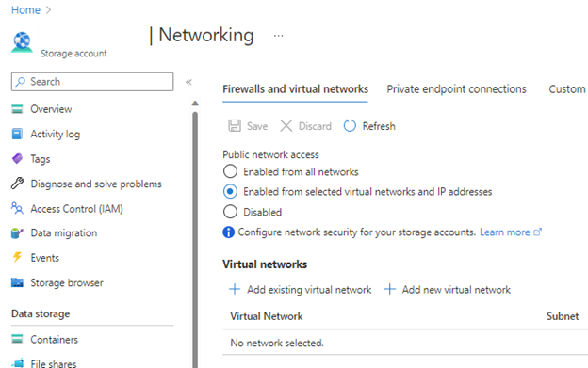The width and height of the screenshot is (588, 368).
Task: Click the external link icon after Learn more
Action: [537, 232]
